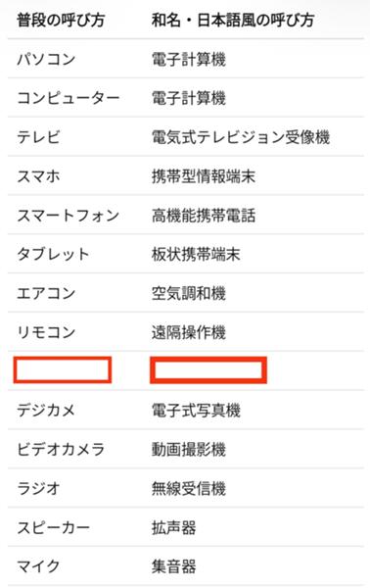
Task: Select 携帯型情報端末 entry
Action: (204, 176)
